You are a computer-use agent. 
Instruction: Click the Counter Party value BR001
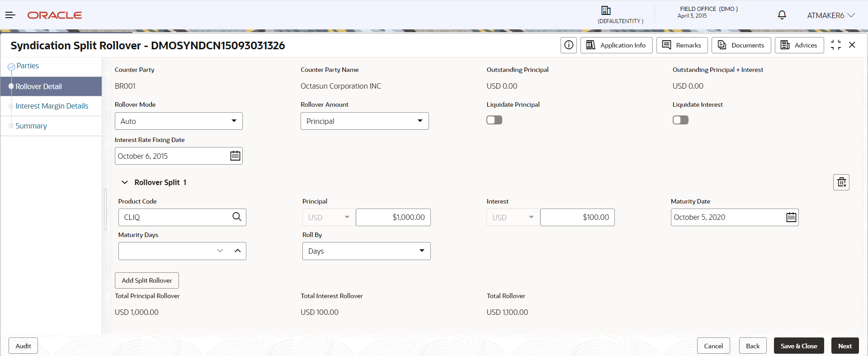tap(125, 86)
